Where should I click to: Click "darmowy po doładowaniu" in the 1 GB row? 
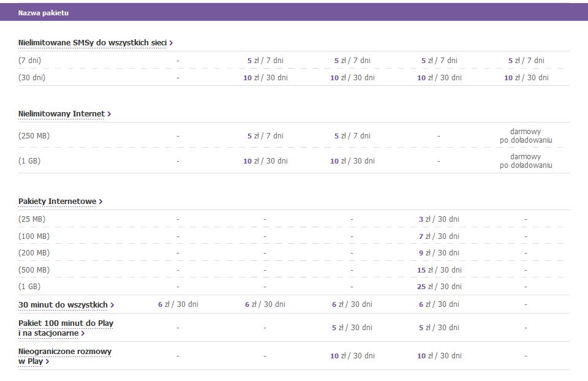(526, 161)
